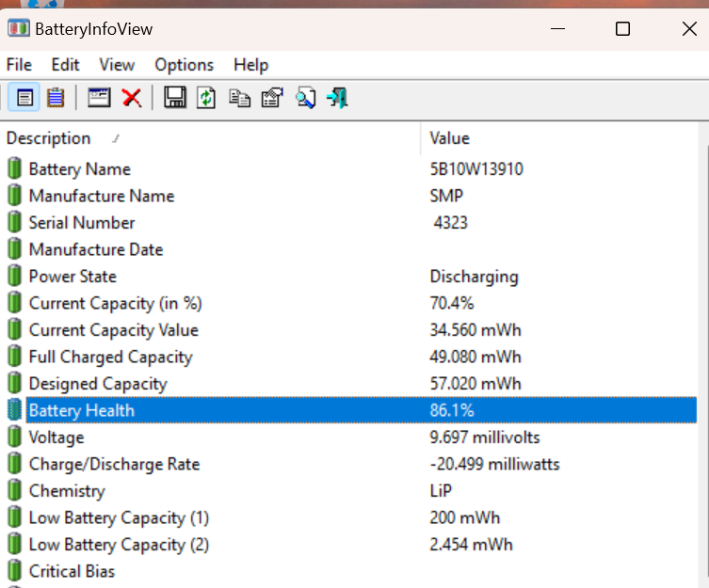This screenshot has width=709, height=588.
Task: Click the battery icon beside Voltage
Action: 14,437
